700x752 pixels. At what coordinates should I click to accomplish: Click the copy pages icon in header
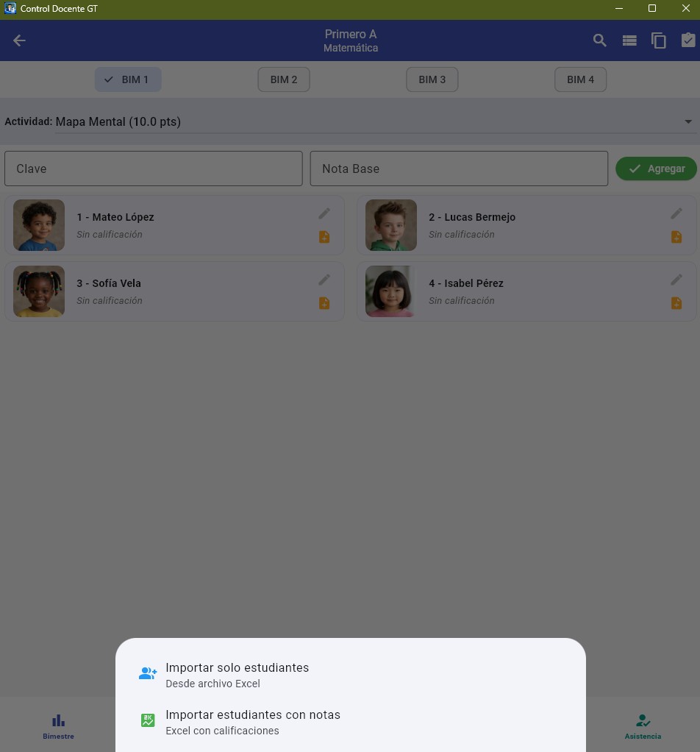tap(659, 40)
